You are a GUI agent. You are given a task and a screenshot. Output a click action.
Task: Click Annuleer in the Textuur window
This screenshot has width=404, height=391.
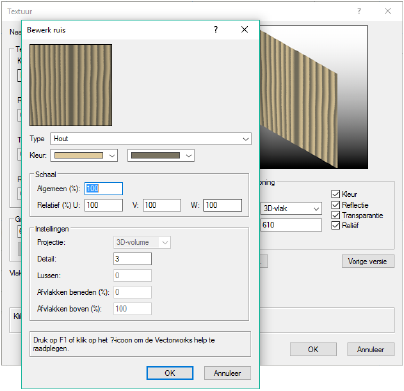coord(371,349)
